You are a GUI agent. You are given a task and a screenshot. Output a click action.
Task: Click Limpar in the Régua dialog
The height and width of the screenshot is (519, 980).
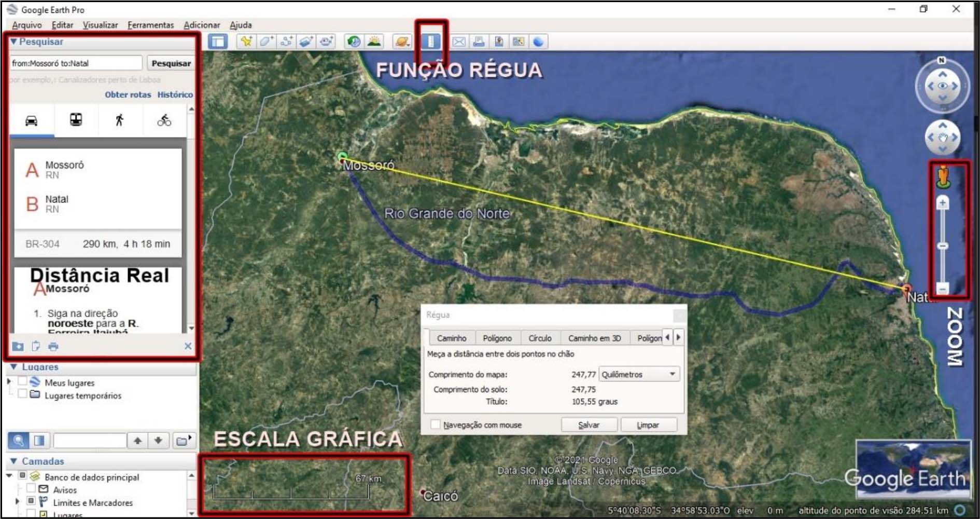[x=648, y=425]
